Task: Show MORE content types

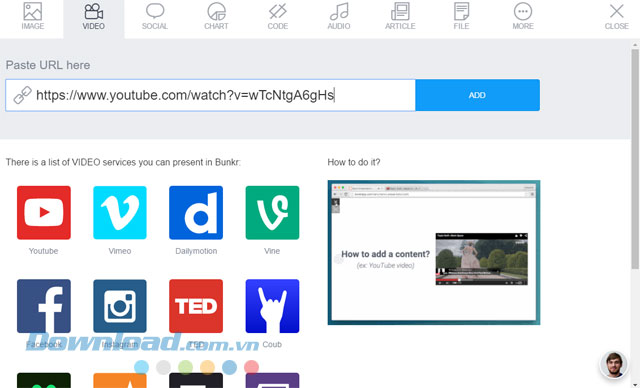Action: tap(523, 17)
